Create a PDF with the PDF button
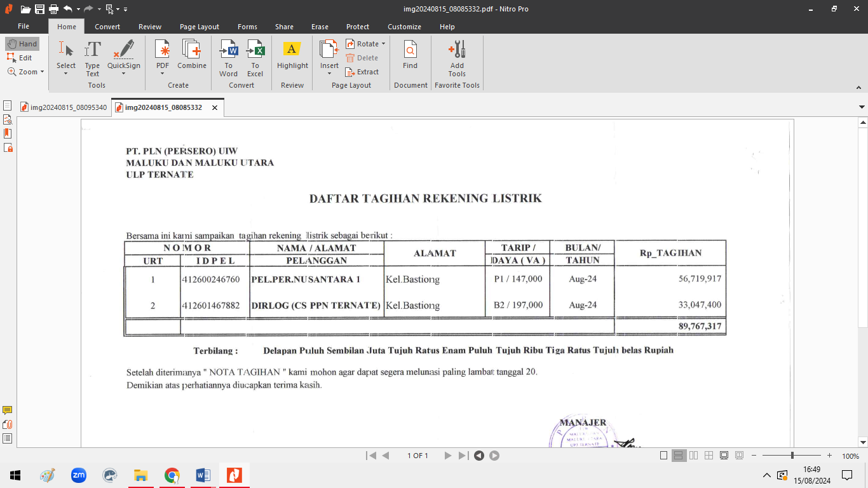This screenshot has width=868, height=488. click(163, 58)
